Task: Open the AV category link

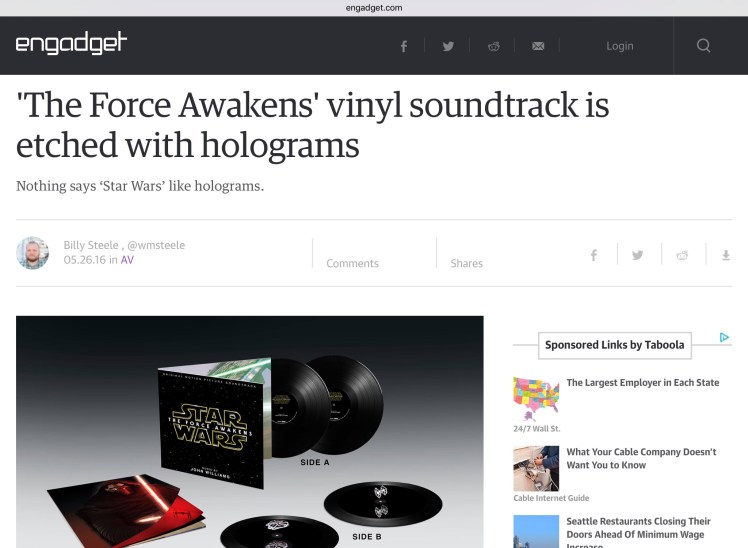Action: click(127, 260)
